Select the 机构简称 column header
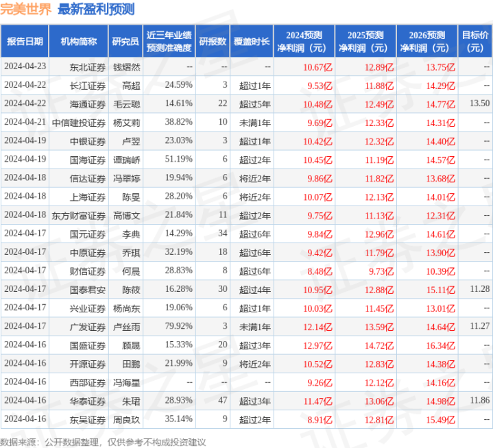493x448 pixels. pyautogui.click(x=79, y=42)
